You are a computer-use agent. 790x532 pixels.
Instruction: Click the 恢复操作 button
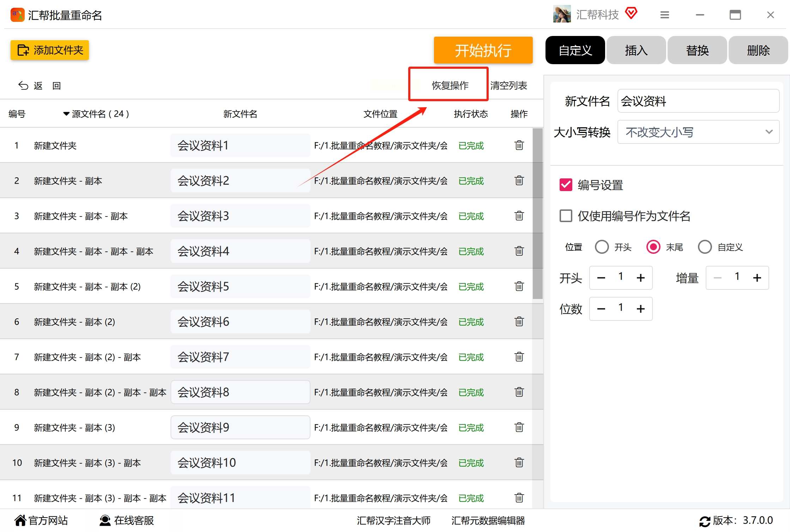tap(450, 85)
